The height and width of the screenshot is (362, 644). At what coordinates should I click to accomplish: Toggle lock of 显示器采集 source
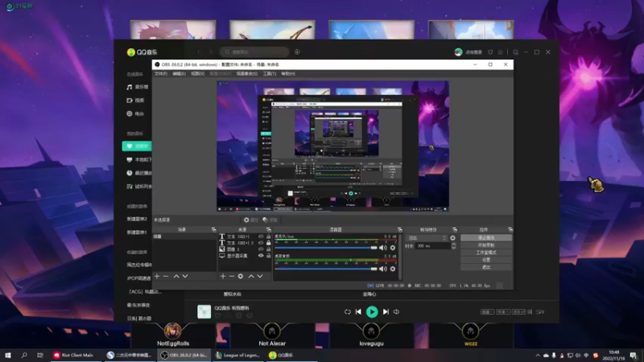coord(269,256)
